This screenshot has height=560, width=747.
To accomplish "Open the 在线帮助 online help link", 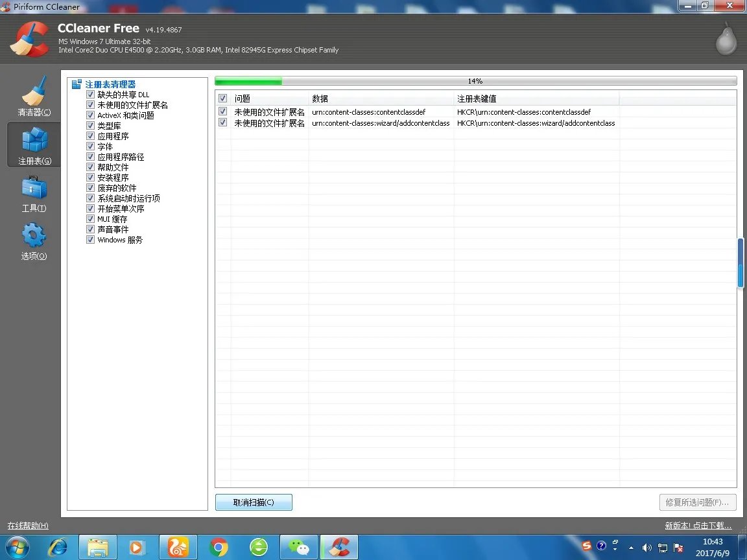I will [28, 526].
